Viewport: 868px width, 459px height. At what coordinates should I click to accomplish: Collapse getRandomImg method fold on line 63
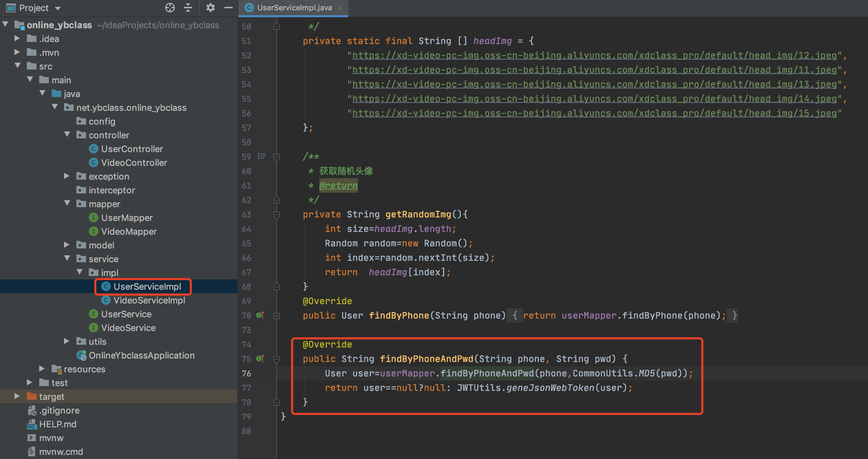276,215
